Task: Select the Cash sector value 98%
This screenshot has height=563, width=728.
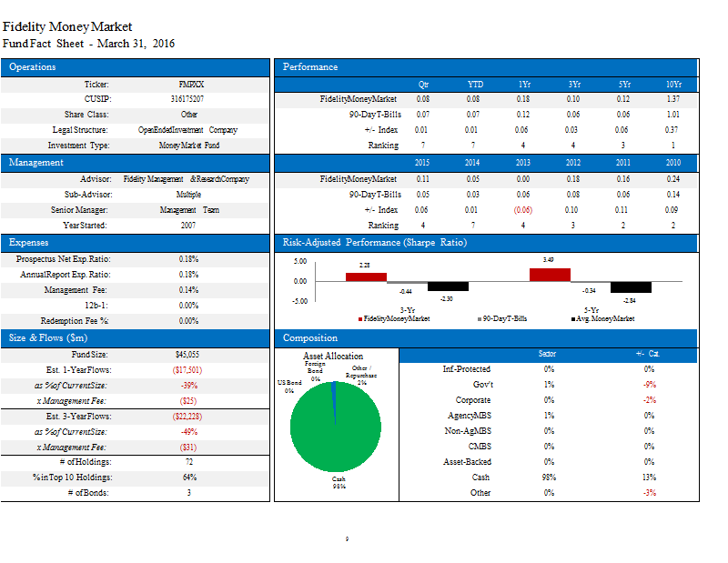Action: pyautogui.click(x=550, y=478)
